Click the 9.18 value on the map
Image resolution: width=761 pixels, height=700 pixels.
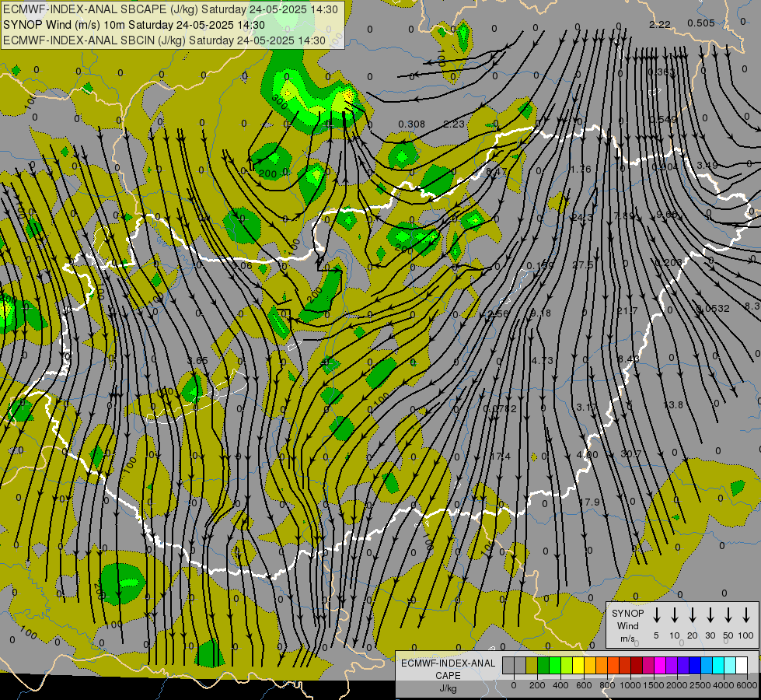pos(541,313)
